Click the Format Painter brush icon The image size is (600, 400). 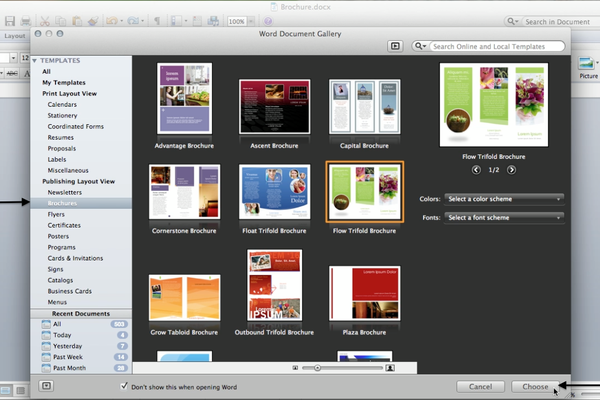(93, 21)
